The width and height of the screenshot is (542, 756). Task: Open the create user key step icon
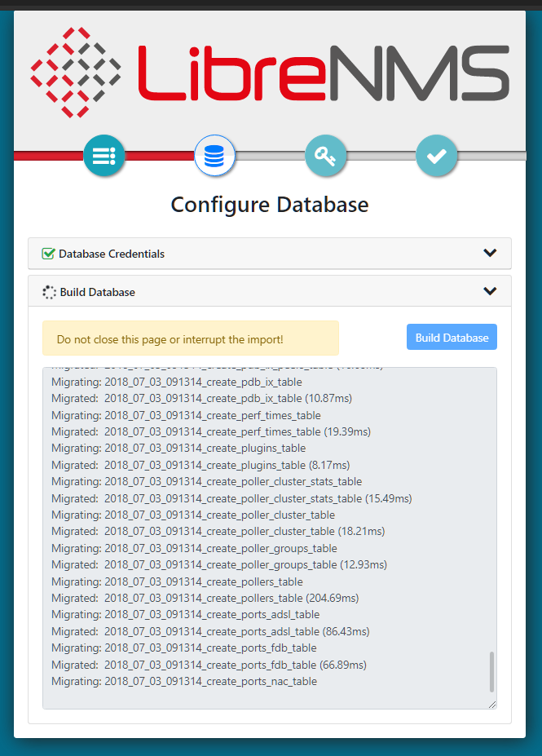(x=326, y=156)
